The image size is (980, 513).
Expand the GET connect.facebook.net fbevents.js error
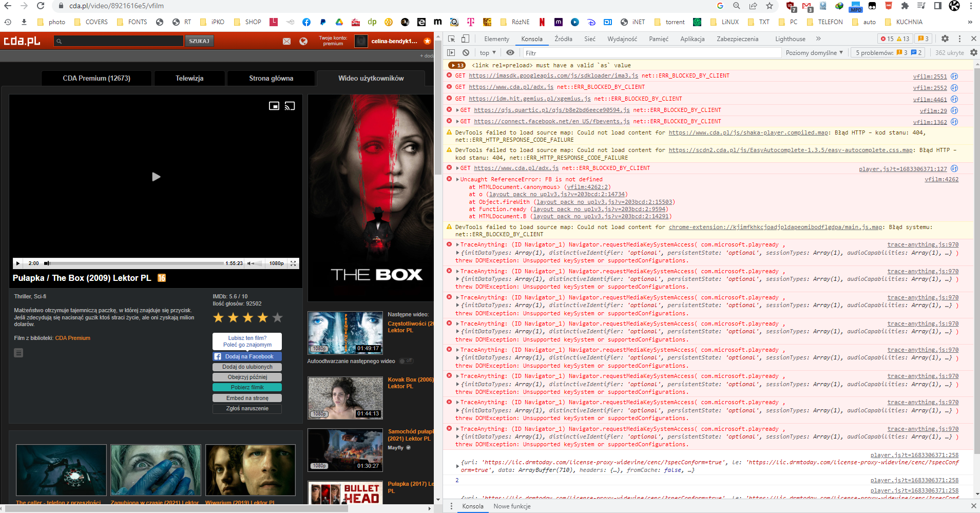(457, 122)
